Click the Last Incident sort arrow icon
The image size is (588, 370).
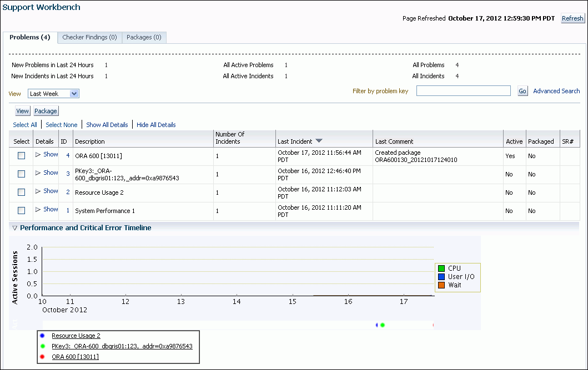(x=319, y=141)
